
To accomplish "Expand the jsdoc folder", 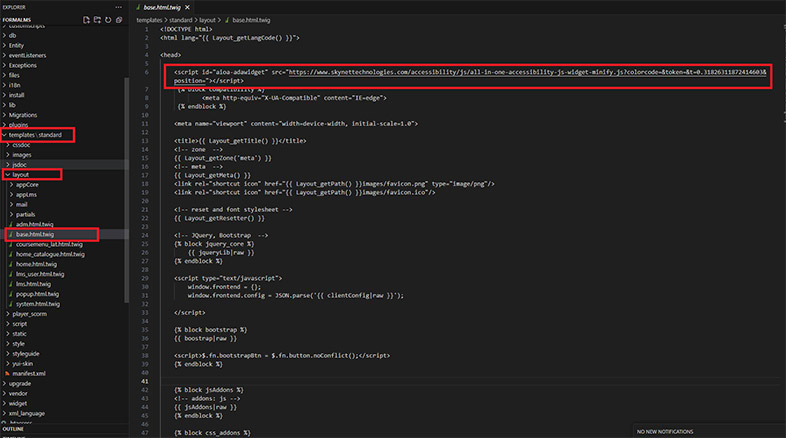I will pos(20,165).
